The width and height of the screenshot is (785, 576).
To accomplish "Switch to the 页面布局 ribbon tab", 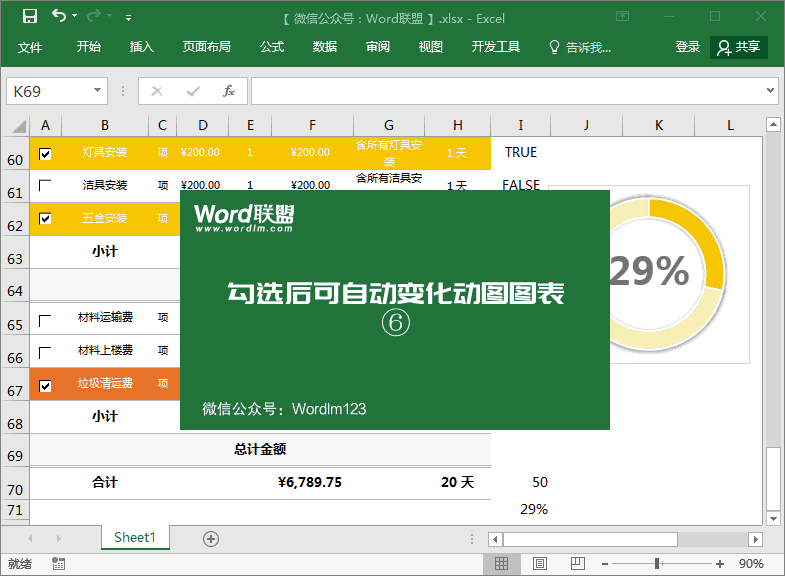I will click(x=206, y=47).
